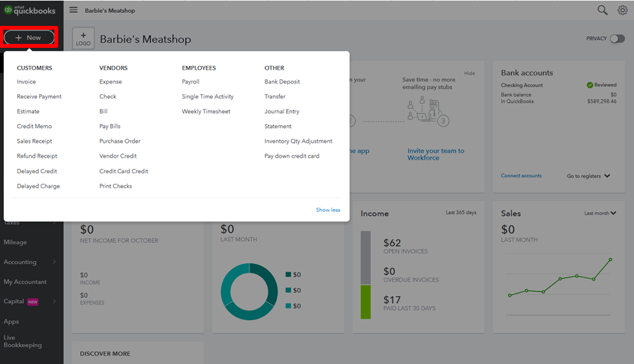Select Statement under Other
Image resolution: width=634 pixels, height=364 pixels.
(278, 127)
